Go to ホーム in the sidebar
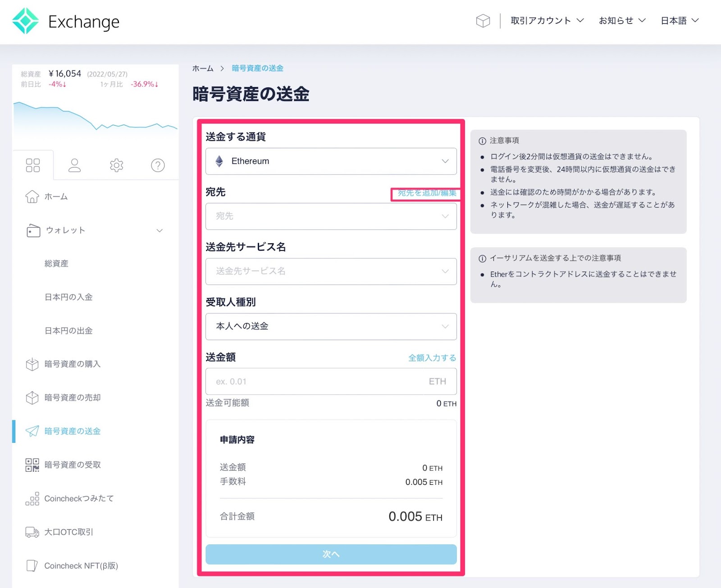Image resolution: width=721 pixels, height=588 pixels. (56, 197)
